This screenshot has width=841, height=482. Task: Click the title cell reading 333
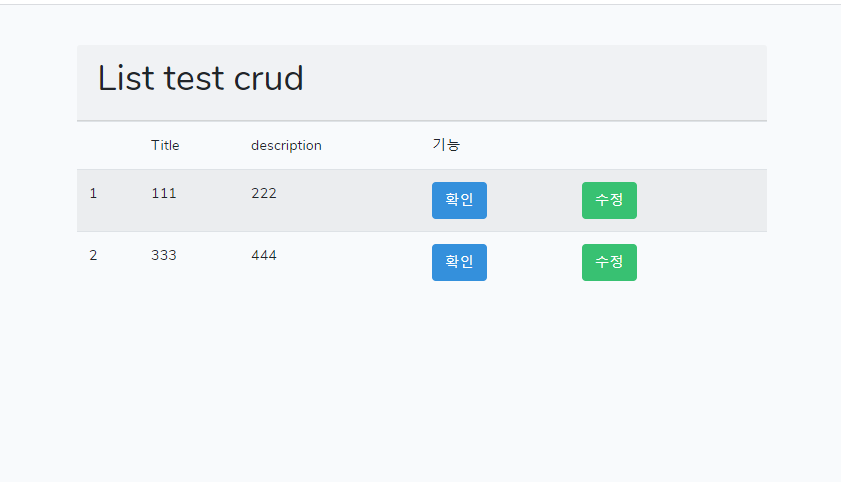[164, 255]
